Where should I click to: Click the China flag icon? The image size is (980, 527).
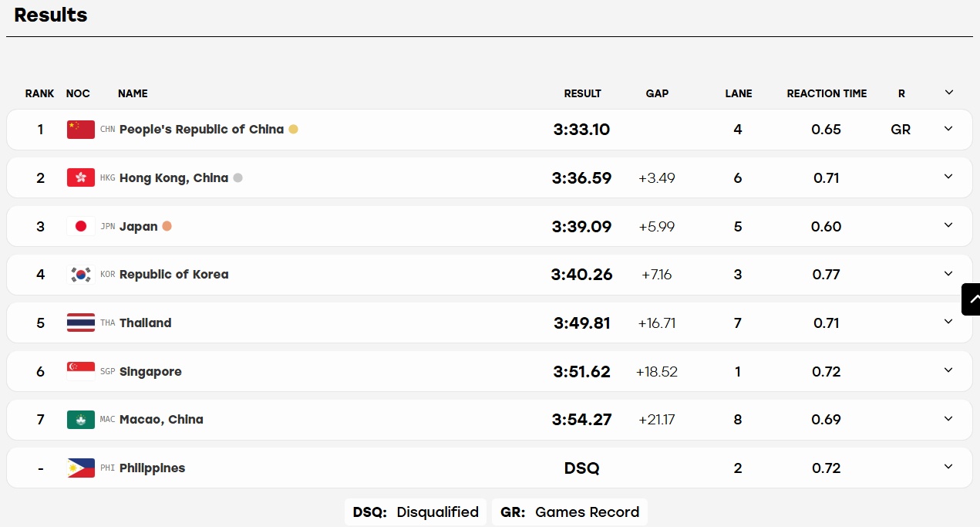(x=81, y=130)
